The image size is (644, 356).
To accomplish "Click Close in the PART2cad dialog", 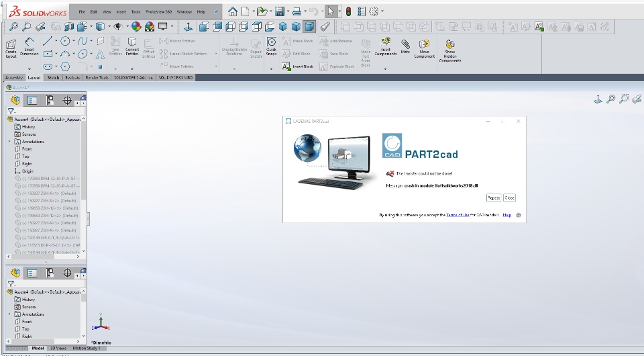I will point(509,197).
